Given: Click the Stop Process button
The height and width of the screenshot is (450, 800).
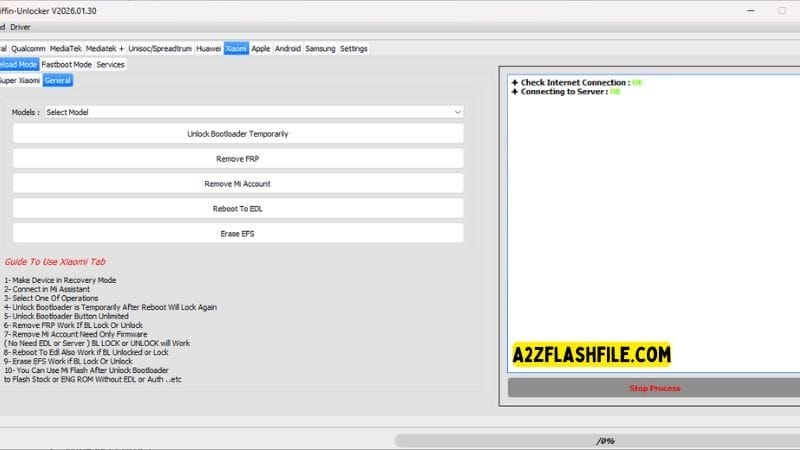Looking at the screenshot, I should (x=654, y=388).
